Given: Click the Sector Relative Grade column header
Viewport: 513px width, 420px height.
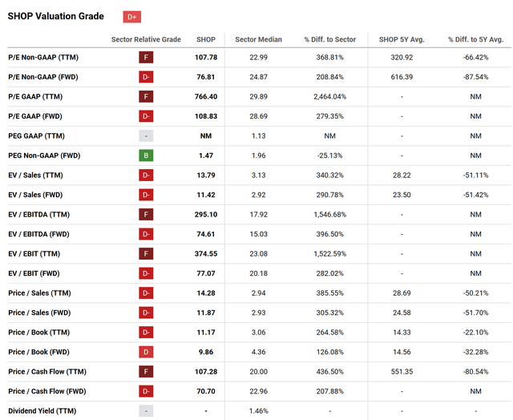Looking at the screenshot, I should point(146,39).
